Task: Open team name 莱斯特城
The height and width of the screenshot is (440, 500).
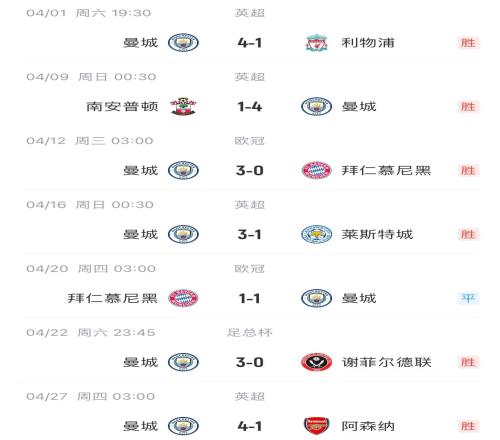Action: point(377,234)
